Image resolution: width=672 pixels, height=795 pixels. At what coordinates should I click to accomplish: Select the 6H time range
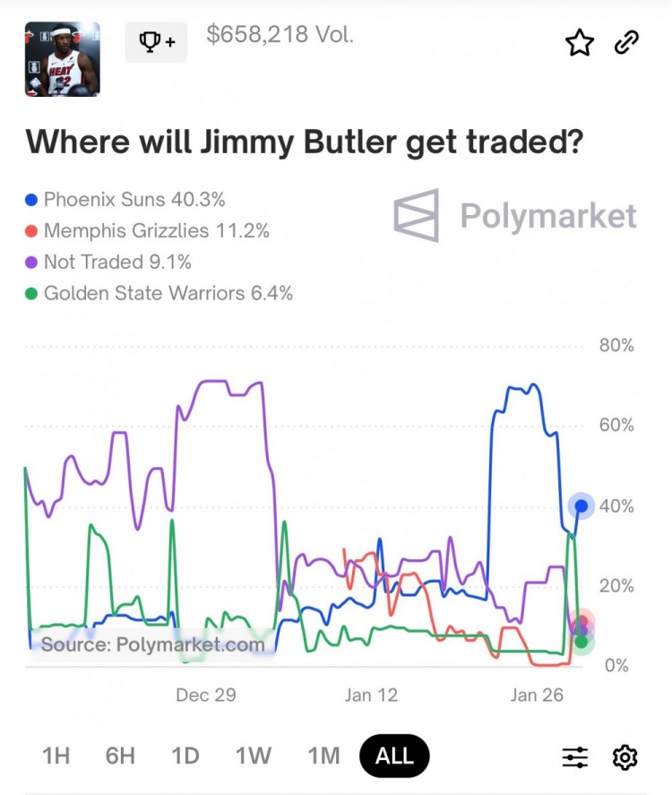point(120,756)
